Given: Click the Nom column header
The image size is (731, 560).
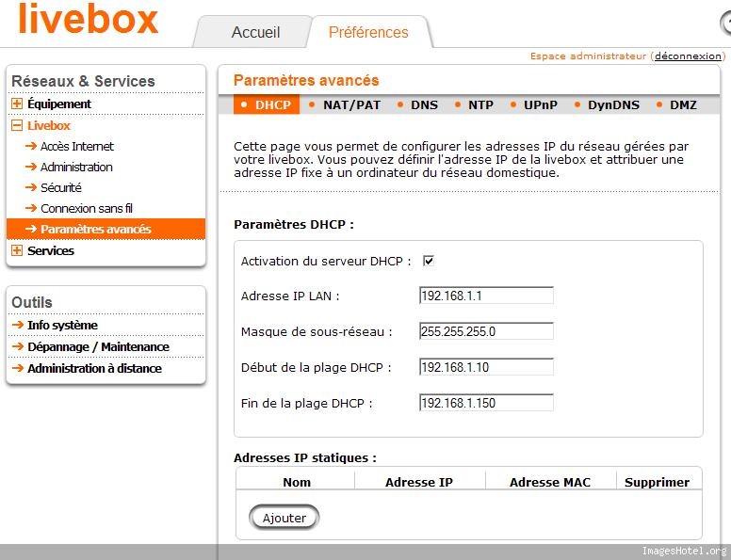Looking at the screenshot, I should tap(297, 482).
